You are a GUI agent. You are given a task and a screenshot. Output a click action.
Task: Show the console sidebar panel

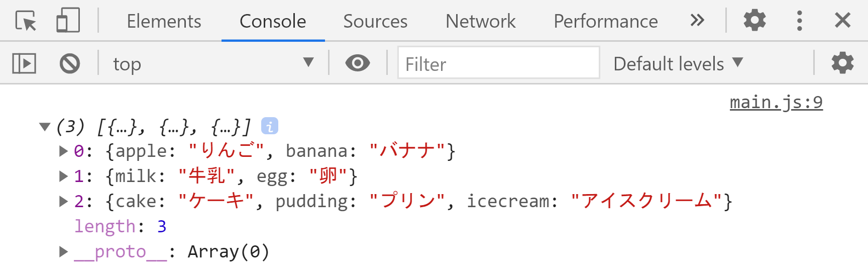(24, 64)
